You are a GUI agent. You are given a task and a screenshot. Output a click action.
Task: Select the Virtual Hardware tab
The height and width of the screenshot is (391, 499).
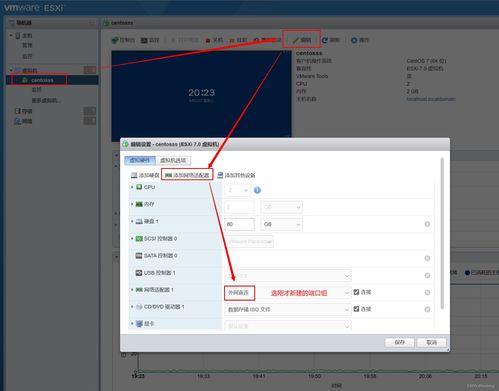point(140,160)
